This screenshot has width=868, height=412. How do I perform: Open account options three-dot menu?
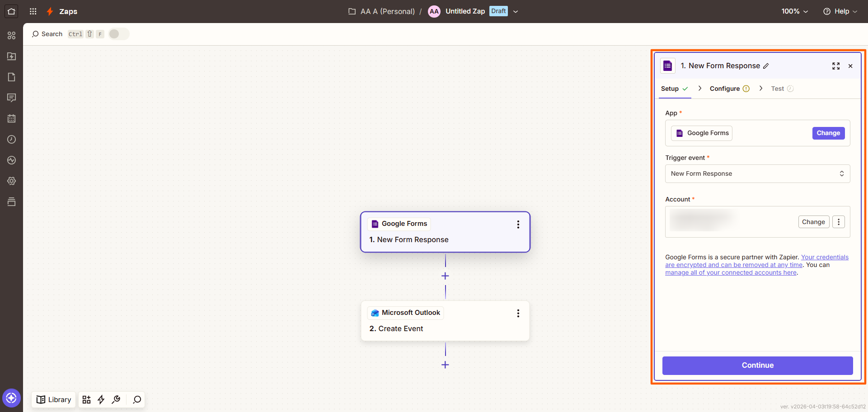click(839, 222)
